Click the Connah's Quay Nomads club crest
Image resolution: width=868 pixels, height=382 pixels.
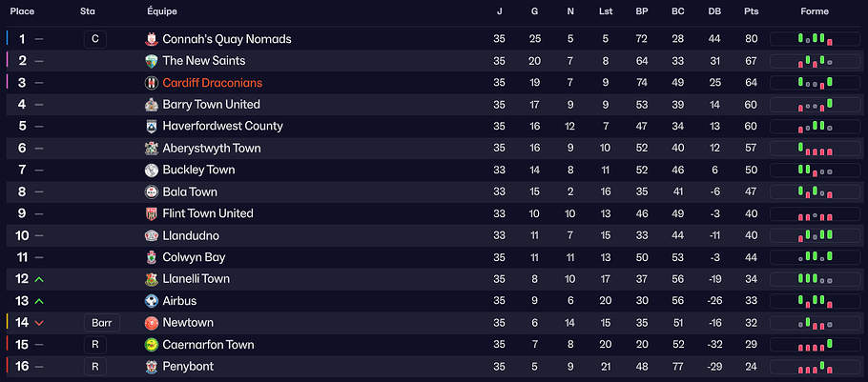point(151,39)
